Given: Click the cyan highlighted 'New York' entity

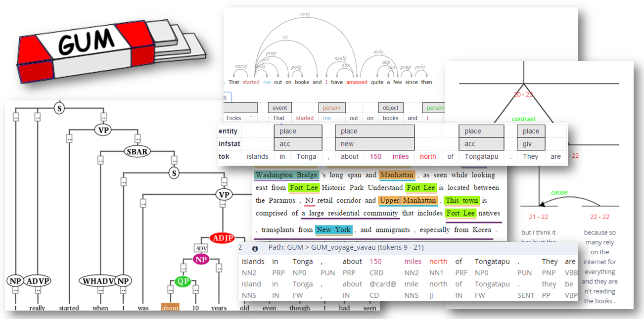Looking at the screenshot, I should (x=334, y=230).
